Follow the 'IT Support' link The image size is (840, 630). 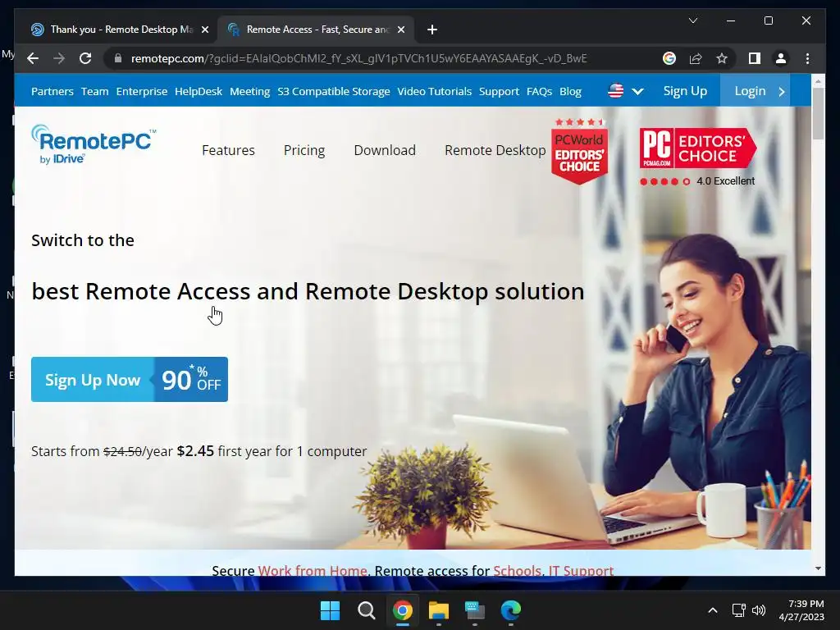click(x=582, y=571)
